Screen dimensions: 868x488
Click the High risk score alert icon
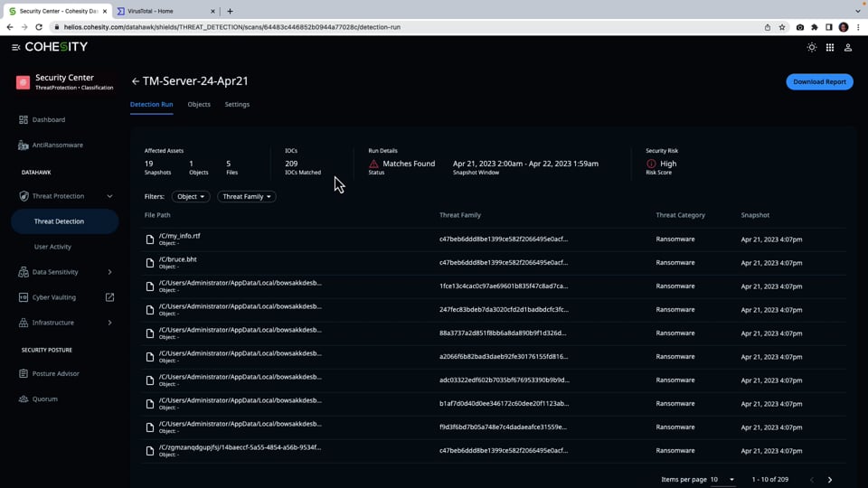[x=651, y=164]
